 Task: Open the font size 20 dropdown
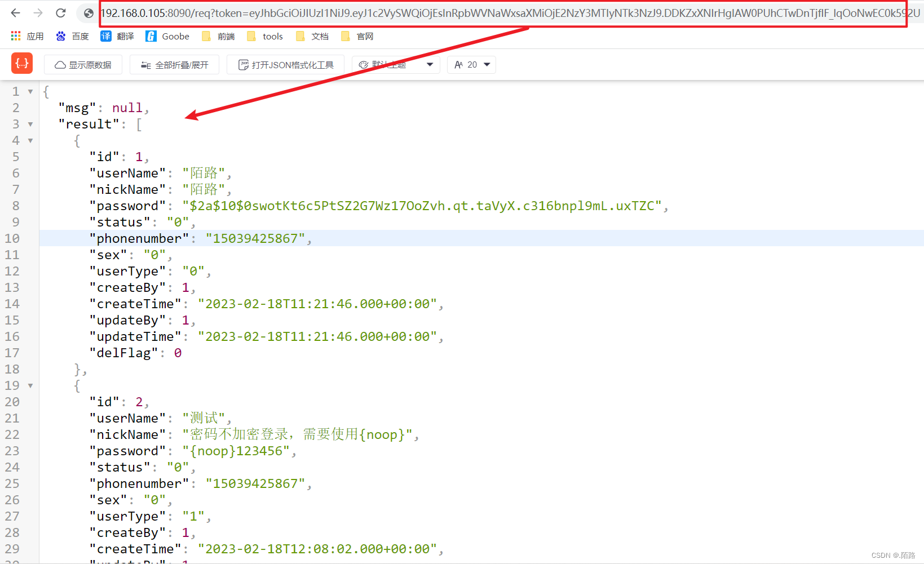(471, 65)
